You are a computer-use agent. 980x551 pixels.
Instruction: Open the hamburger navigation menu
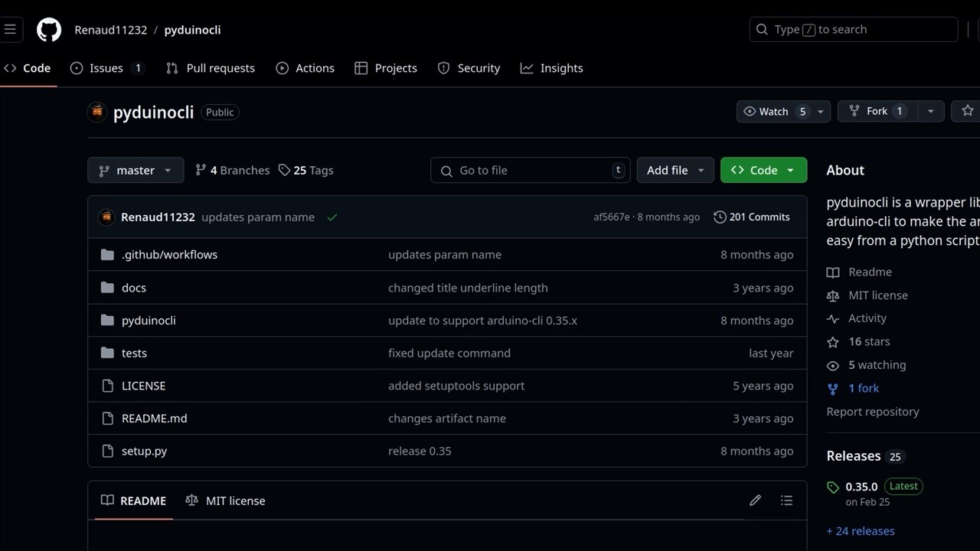9,30
